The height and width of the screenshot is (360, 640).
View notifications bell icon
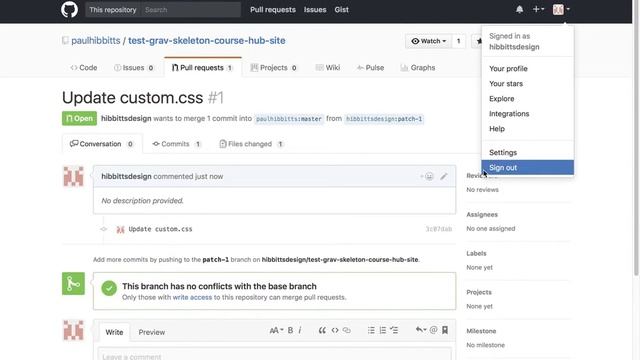(x=519, y=9)
